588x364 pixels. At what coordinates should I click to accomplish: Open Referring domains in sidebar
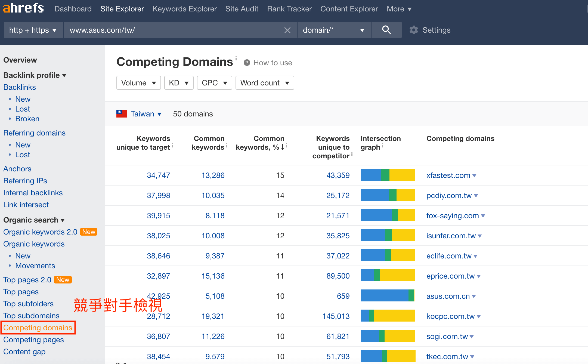coord(34,133)
